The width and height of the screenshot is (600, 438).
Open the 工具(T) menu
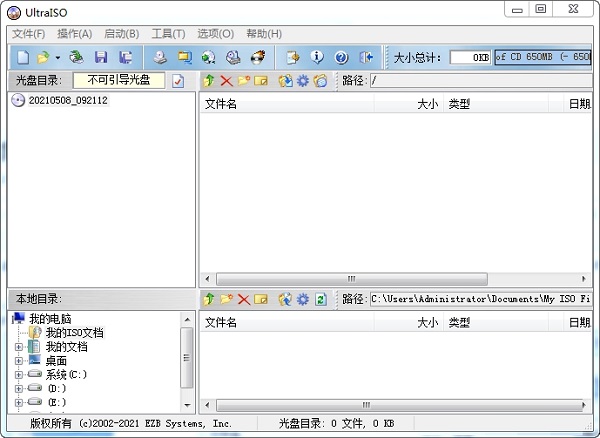click(168, 34)
